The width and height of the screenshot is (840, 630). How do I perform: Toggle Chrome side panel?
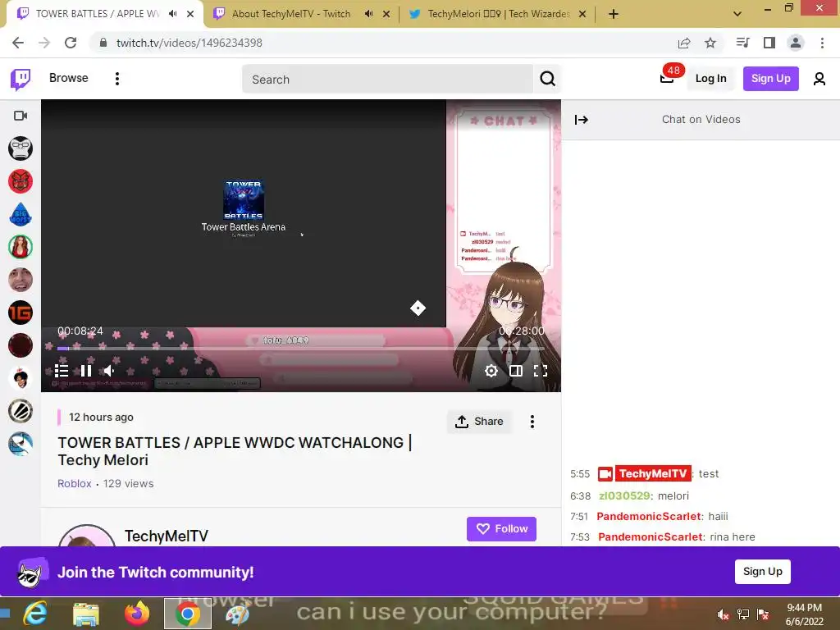pos(769,43)
